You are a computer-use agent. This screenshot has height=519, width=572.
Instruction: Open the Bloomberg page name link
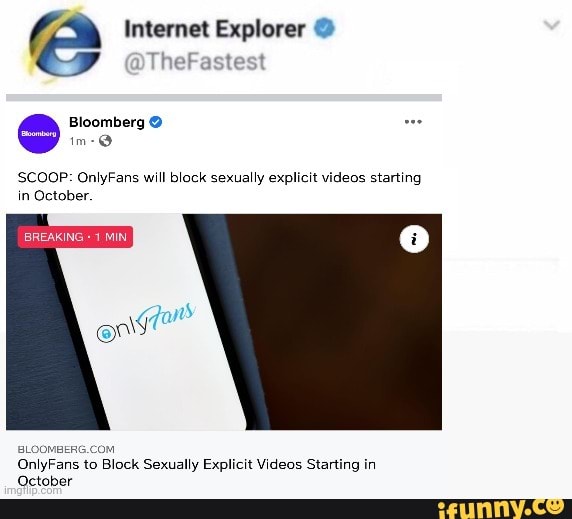coord(107,122)
